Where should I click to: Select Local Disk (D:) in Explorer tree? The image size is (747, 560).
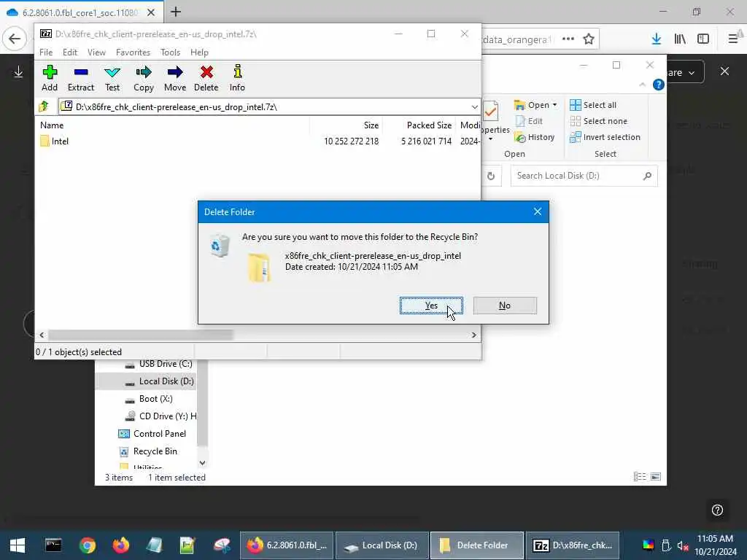click(x=159, y=381)
